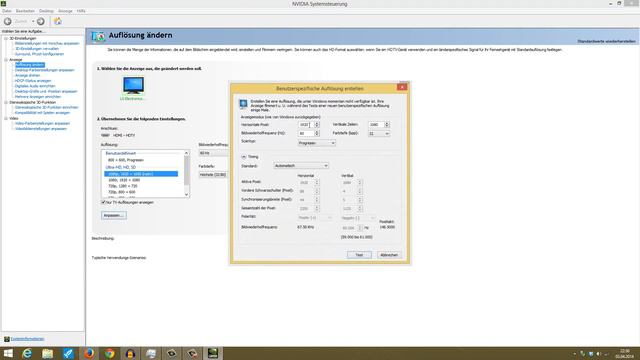Screen dimensions: 640x360
Task: Click the resolution list scrollbar
Action: click(x=187, y=174)
